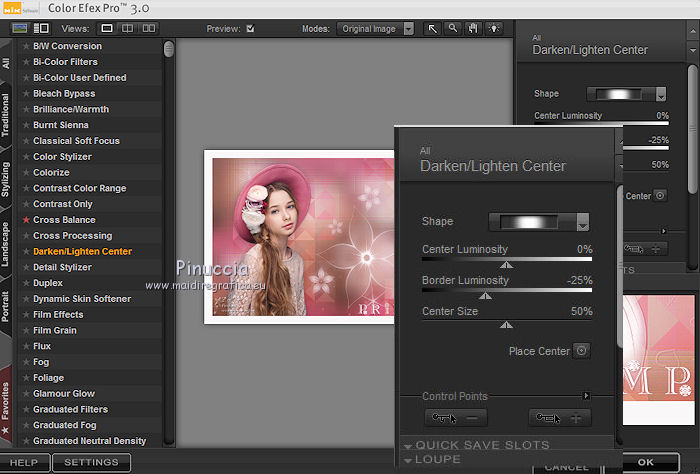Image resolution: width=700 pixels, height=474 pixels.
Task: Click the remove control point button
Action: click(457, 418)
